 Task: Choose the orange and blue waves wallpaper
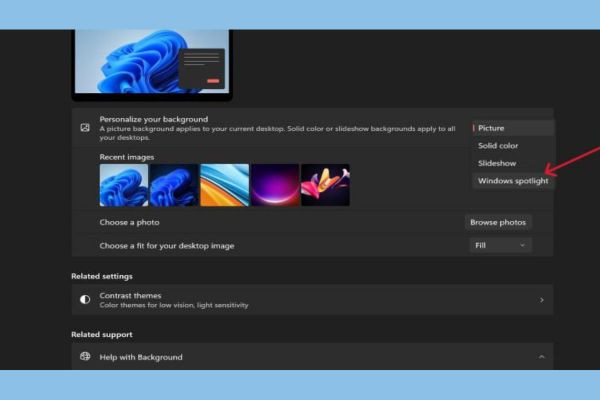[225, 185]
